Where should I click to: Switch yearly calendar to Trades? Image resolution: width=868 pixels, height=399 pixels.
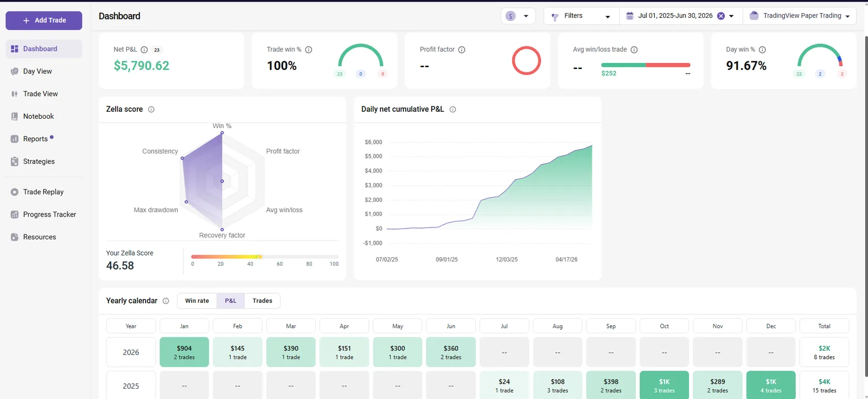coord(263,301)
